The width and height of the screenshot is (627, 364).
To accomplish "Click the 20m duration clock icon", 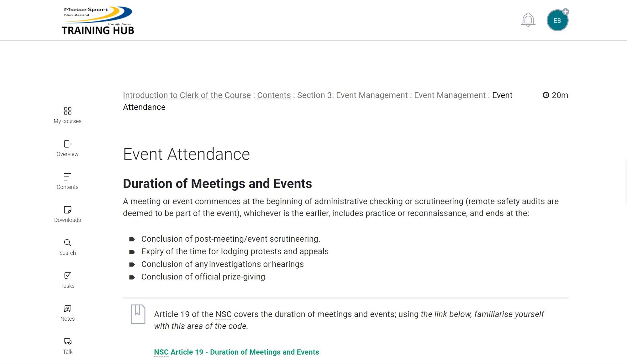I will [546, 95].
